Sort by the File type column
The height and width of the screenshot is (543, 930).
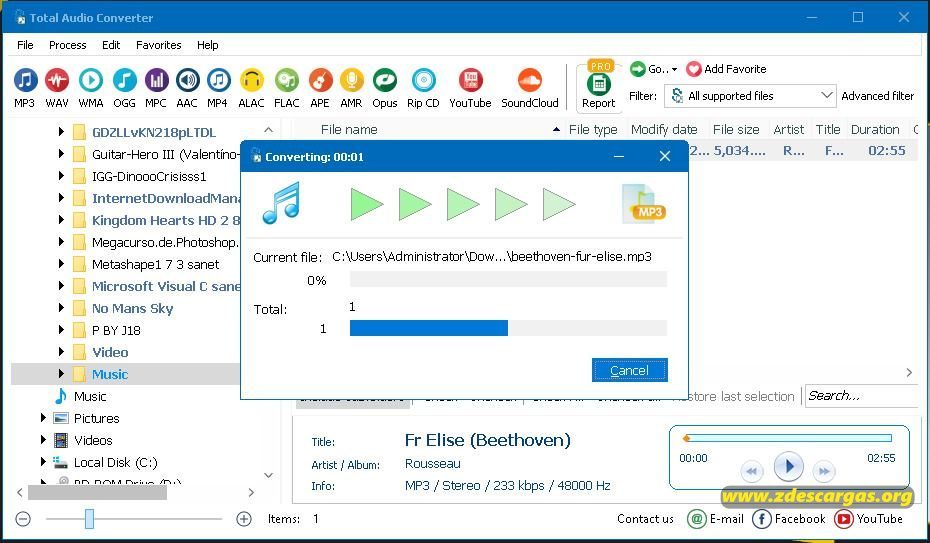(x=593, y=130)
